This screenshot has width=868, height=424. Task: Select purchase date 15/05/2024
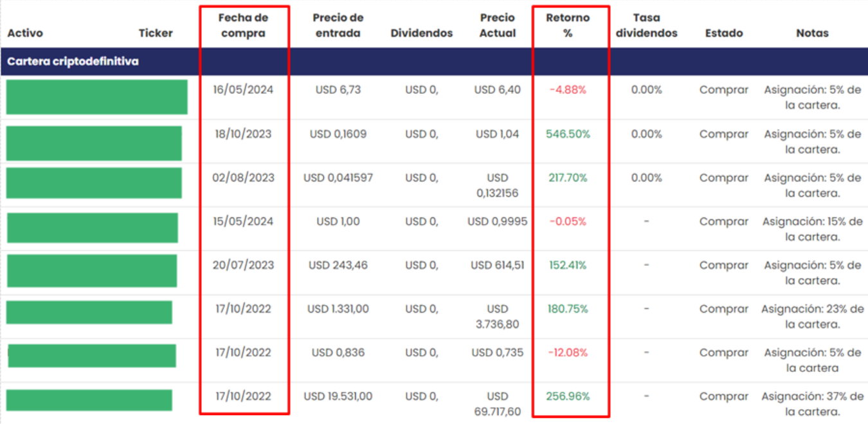244,221
